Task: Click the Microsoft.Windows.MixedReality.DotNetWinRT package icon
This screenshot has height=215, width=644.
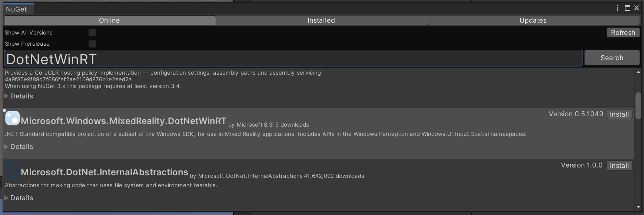Action: pyautogui.click(x=13, y=118)
